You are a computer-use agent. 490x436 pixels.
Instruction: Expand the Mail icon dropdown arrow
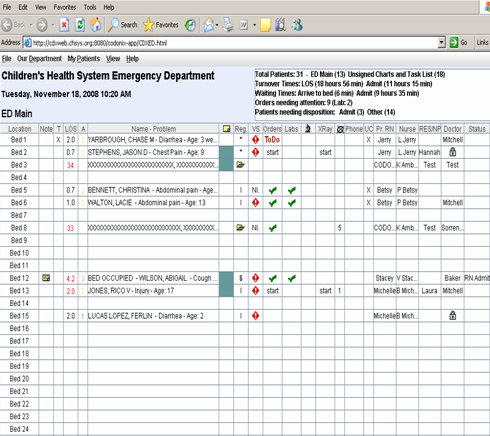(217, 25)
